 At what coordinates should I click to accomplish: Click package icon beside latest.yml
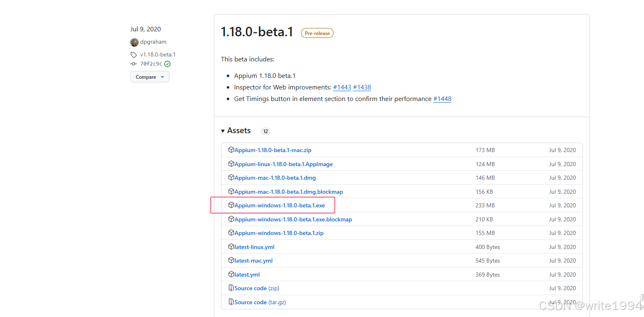pyautogui.click(x=231, y=275)
